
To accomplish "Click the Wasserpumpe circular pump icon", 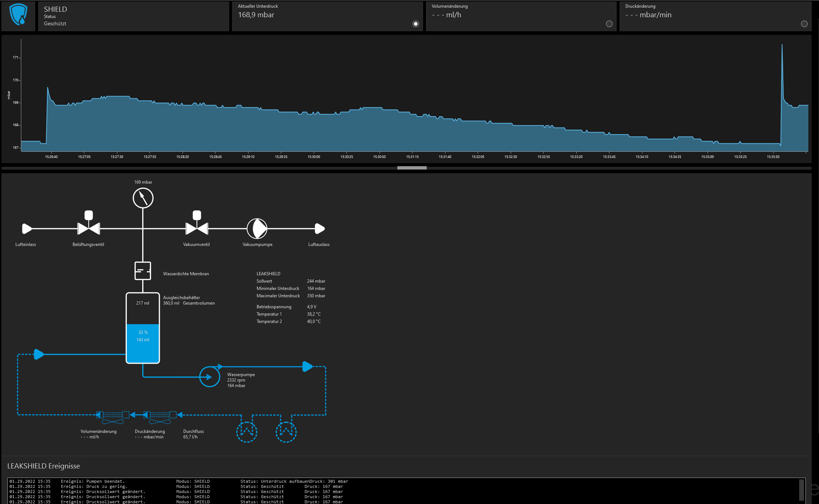I will (209, 377).
